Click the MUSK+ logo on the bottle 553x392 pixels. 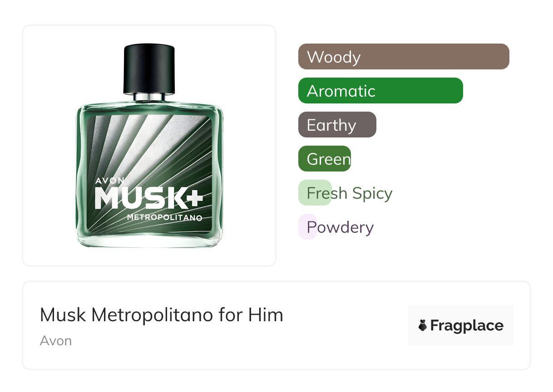coord(148,199)
